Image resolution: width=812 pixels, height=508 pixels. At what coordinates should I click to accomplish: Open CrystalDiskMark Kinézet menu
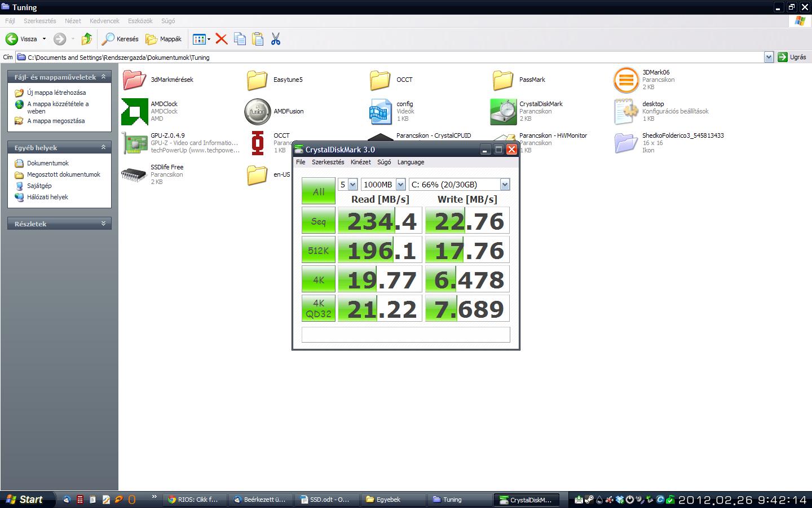[x=360, y=162]
